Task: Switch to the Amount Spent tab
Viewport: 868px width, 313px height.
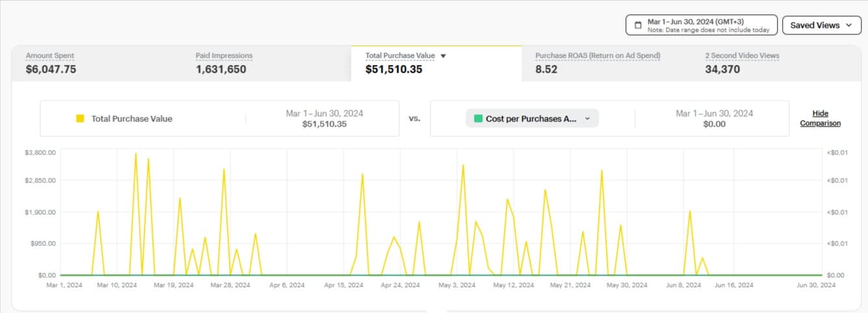Action: 51,63
